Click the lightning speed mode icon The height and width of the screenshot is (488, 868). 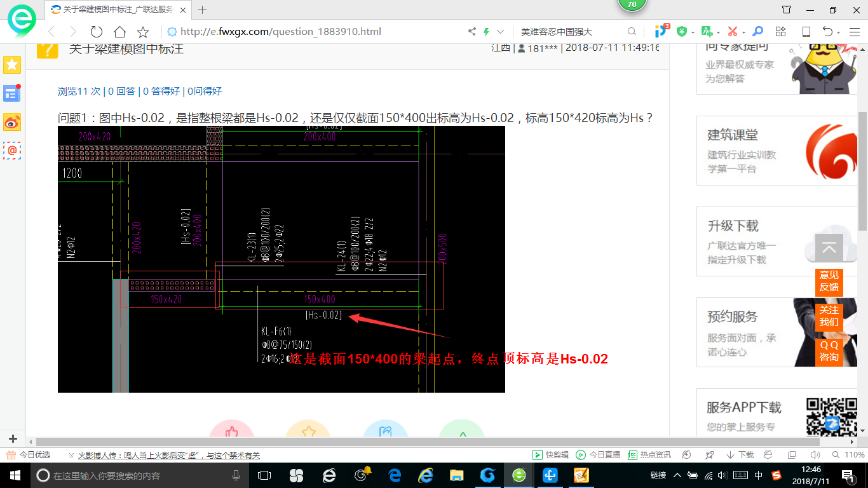click(x=487, y=32)
